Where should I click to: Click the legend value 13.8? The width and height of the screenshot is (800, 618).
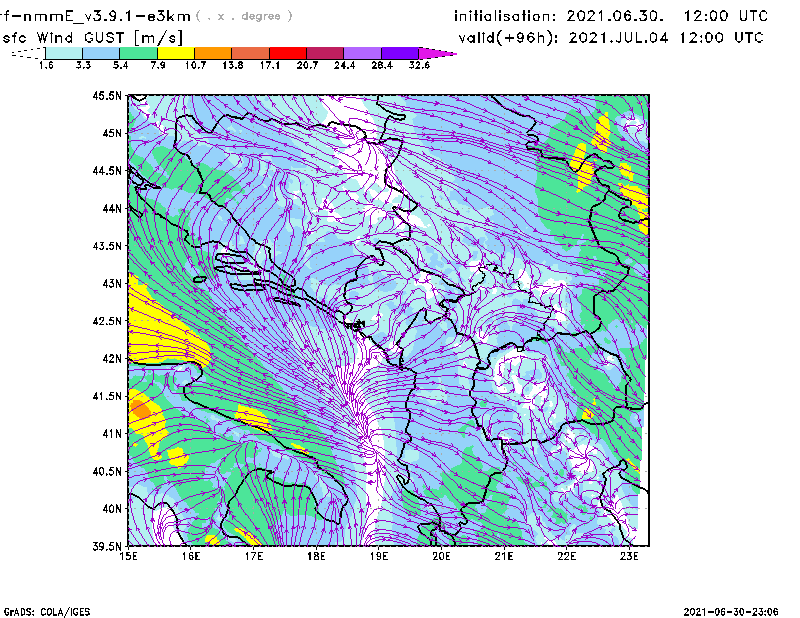pos(233,65)
